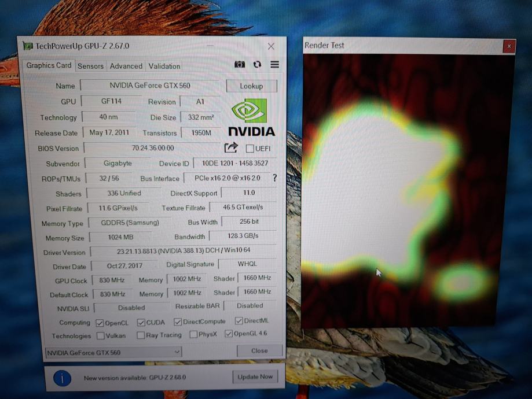This screenshot has width=532, height=399.
Task: Click the Update Now button
Action: click(x=255, y=376)
